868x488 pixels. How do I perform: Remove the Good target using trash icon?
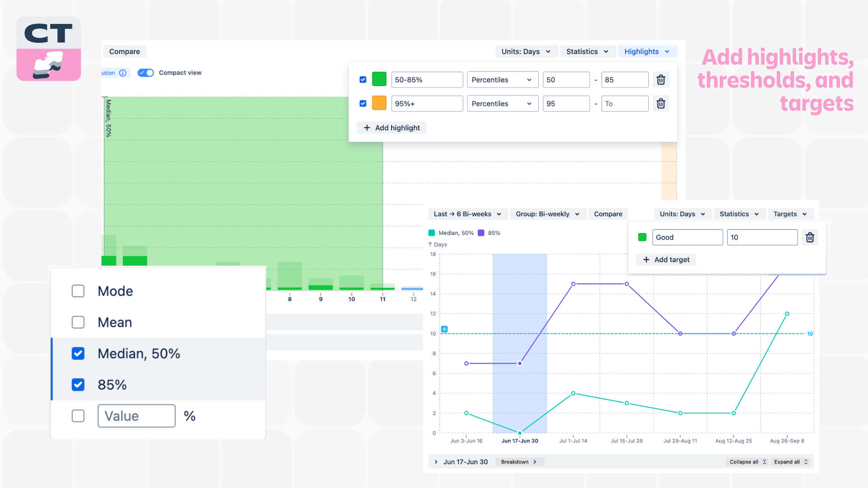pyautogui.click(x=810, y=237)
